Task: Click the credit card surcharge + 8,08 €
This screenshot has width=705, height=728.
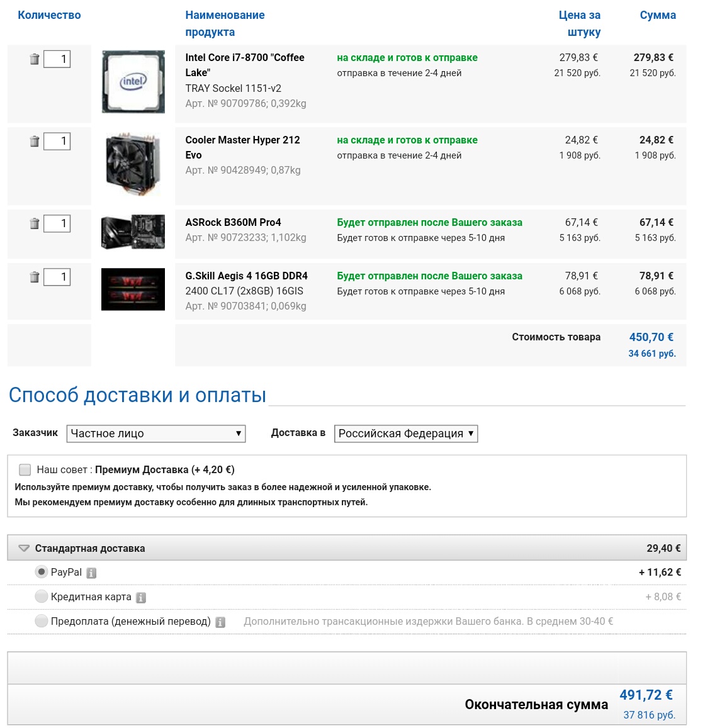Action: 663,597
